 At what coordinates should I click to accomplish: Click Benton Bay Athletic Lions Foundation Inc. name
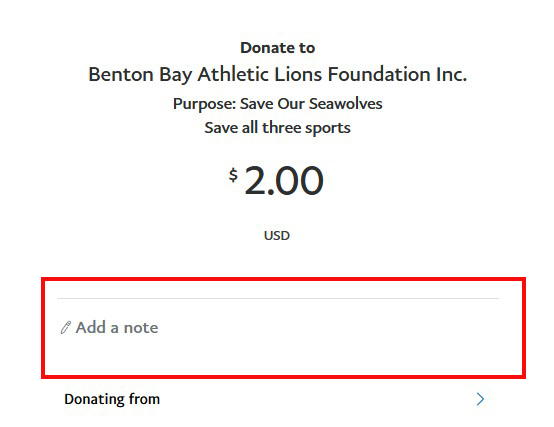point(278,75)
